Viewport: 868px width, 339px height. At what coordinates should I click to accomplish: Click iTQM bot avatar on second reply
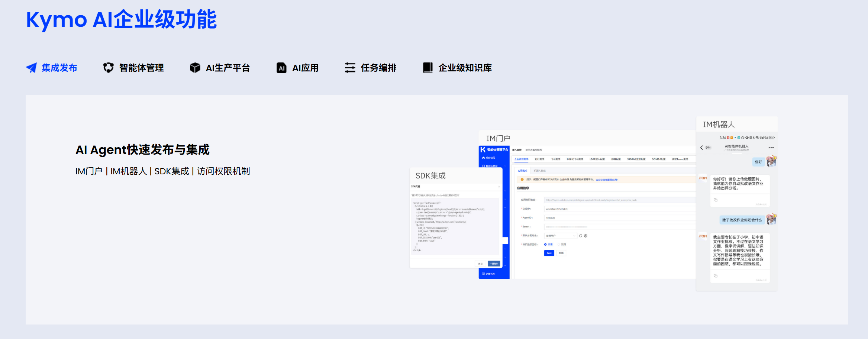[703, 236]
